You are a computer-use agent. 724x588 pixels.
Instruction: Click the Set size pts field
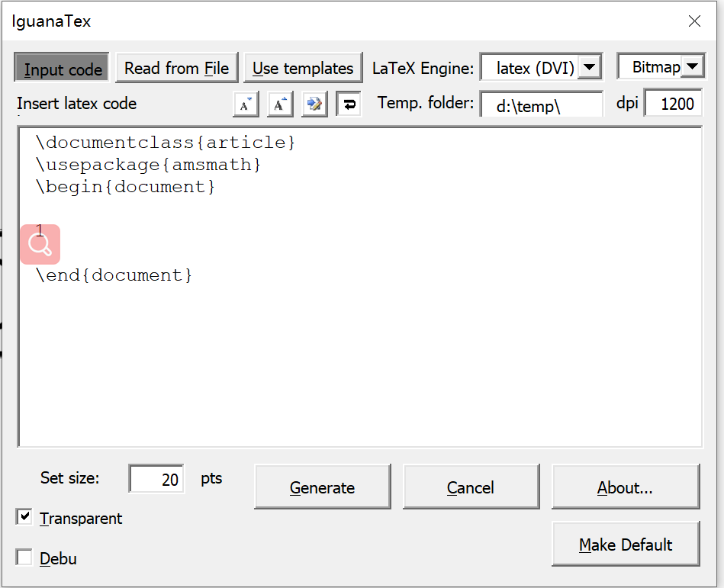click(x=156, y=479)
